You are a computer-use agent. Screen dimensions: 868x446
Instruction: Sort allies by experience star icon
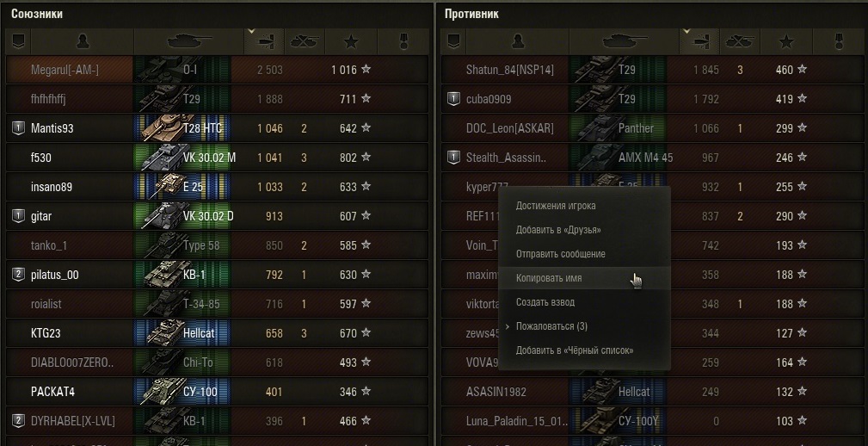click(351, 41)
